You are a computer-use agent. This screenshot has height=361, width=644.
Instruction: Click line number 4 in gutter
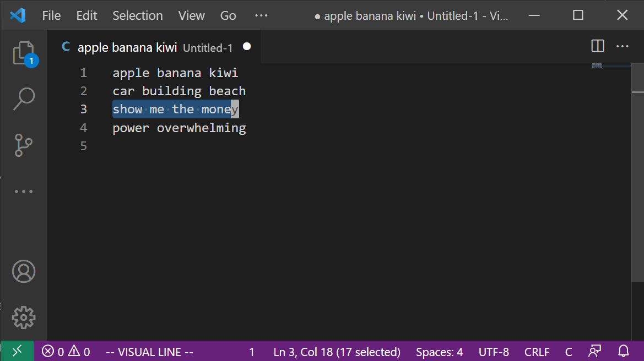coord(84,128)
